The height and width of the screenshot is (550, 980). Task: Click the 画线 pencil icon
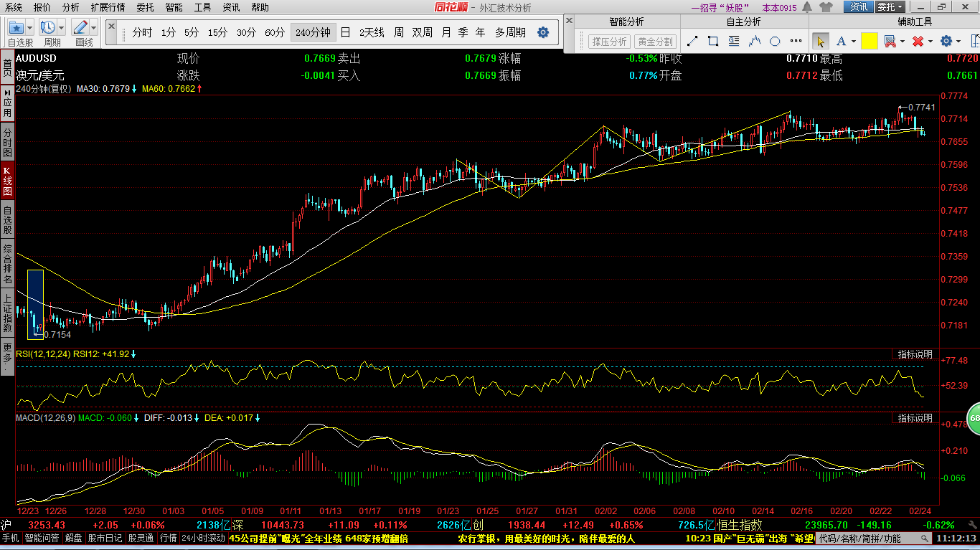tap(80, 28)
